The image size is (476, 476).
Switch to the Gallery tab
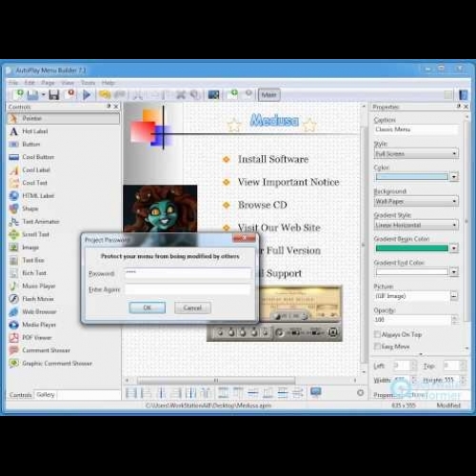46,394
